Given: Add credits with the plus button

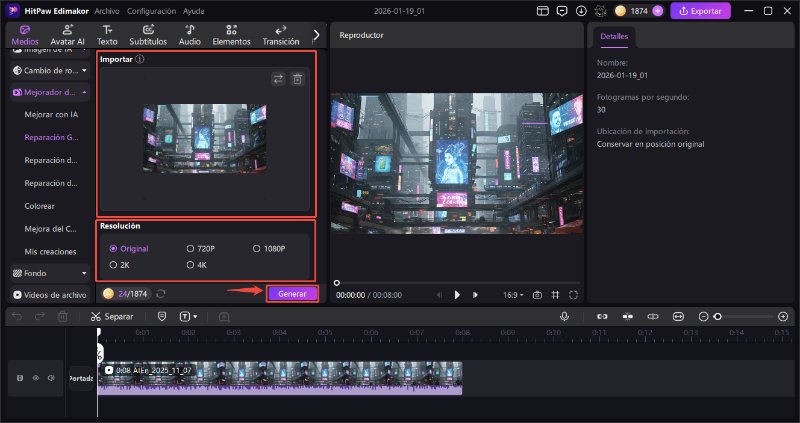Looking at the screenshot, I should (x=658, y=11).
